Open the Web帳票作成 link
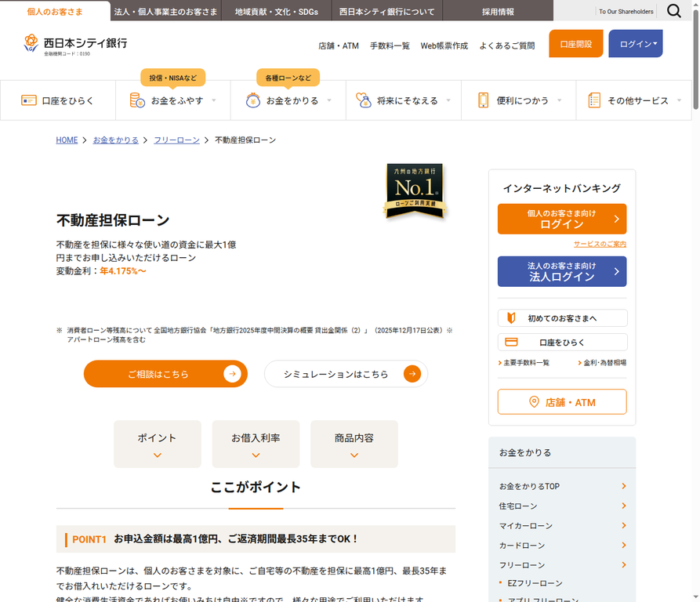This screenshot has height=602, width=700. 444,45
